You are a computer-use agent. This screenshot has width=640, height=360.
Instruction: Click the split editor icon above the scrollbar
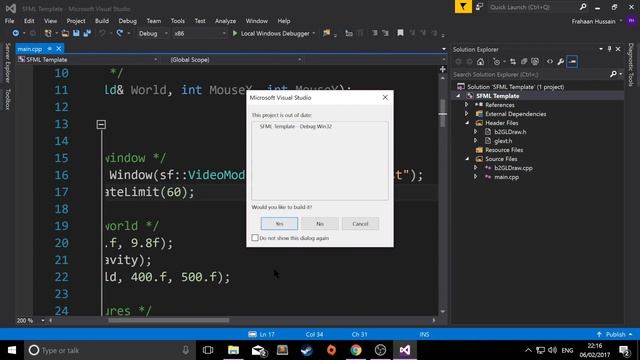(443, 69)
